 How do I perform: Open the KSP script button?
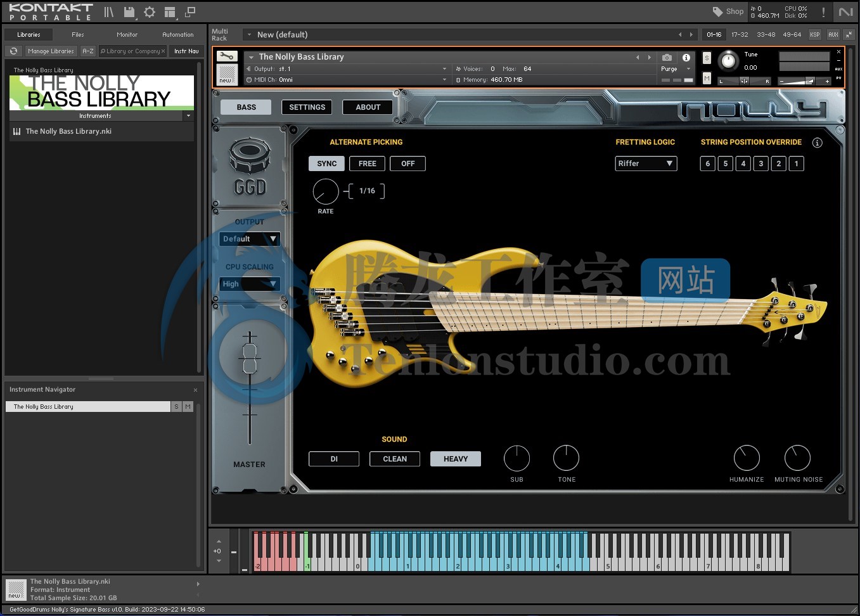pyautogui.click(x=814, y=34)
